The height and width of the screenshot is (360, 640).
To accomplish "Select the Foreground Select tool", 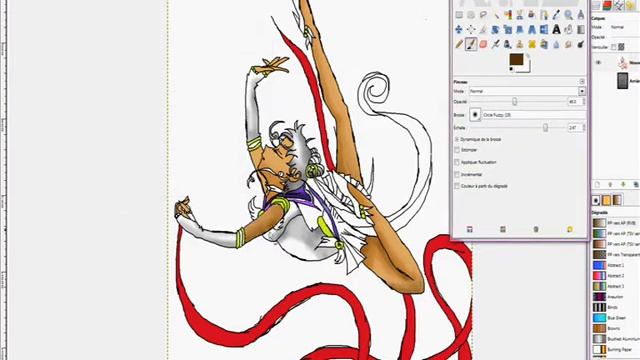I will [532, 15].
